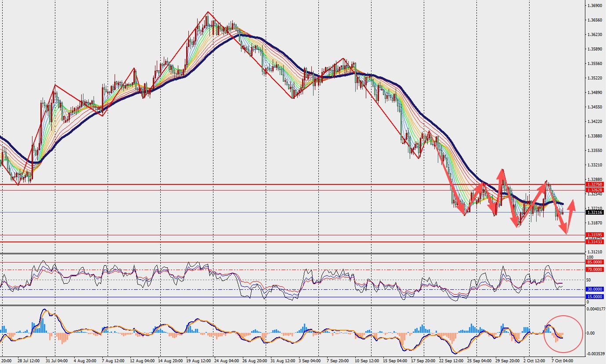Click the 1.34890 price axis label

595,93
